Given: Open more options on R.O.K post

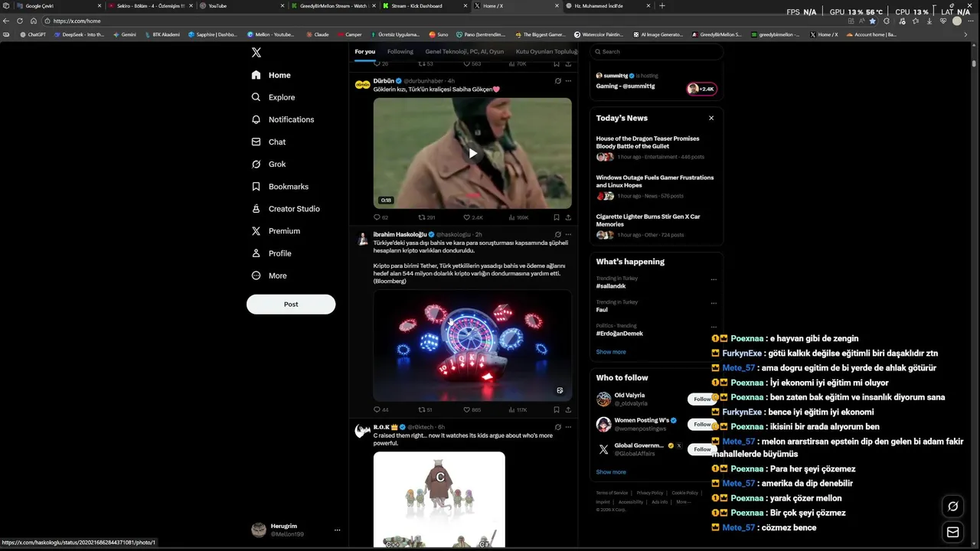Looking at the screenshot, I should 568,427.
